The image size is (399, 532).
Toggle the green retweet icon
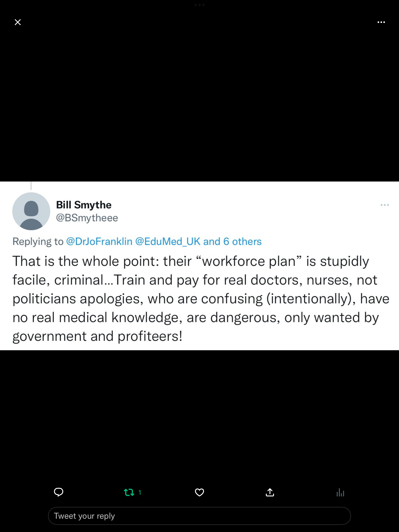(x=129, y=492)
